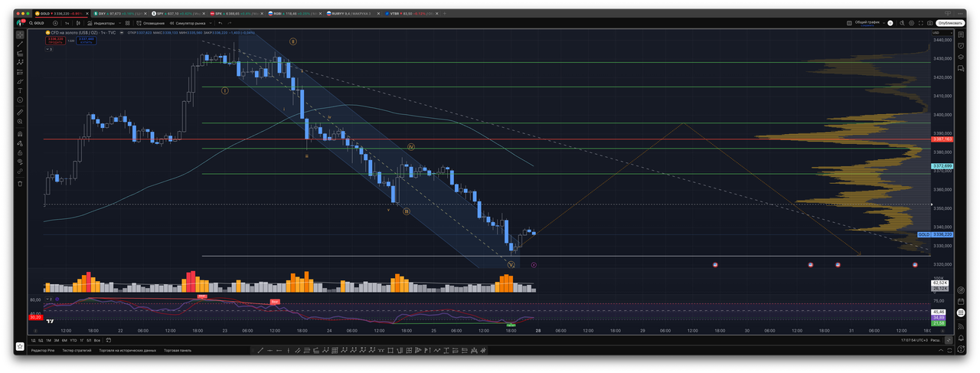This screenshot has height=373, width=980.
Task: Add symbol with the plus circle icon
Action: [x=55, y=23]
